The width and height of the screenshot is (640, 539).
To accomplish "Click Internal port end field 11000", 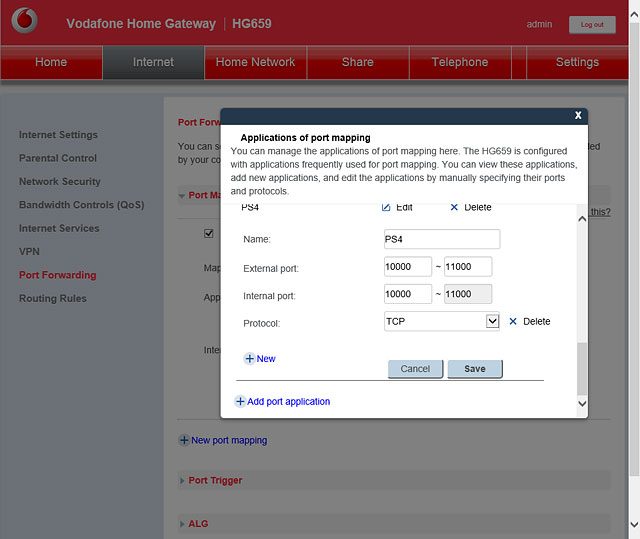I will 468,294.
